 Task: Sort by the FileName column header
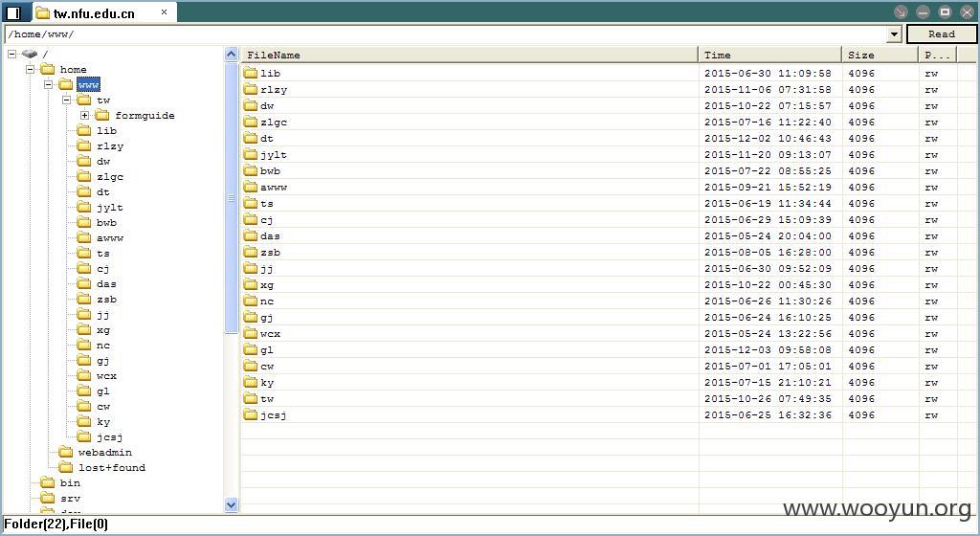[x=469, y=55]
